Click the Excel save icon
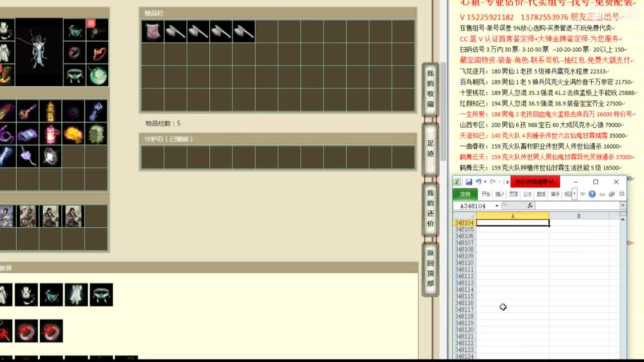Viewport: 644px width, 362px height. pyautogui.click(x=468, y=182)
